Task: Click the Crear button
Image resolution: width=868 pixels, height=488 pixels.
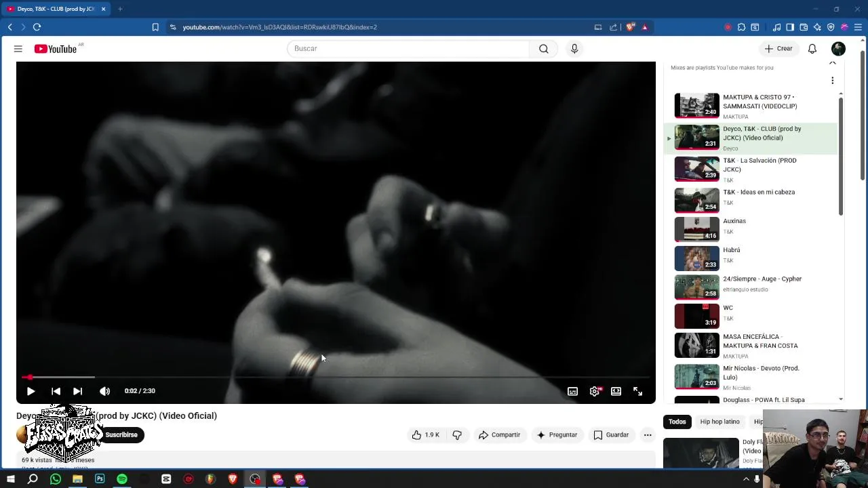Action: pyautogui.click(x=778, y=49)
